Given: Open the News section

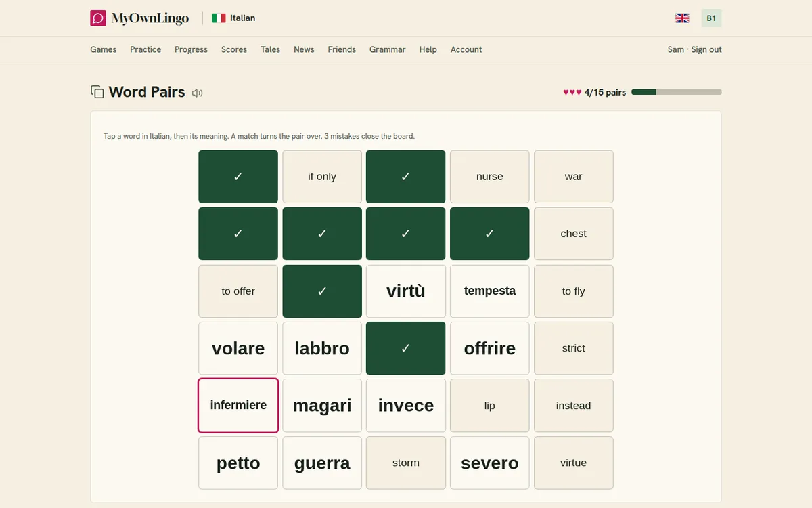Looking at the screenshot, I should (304, 49).
